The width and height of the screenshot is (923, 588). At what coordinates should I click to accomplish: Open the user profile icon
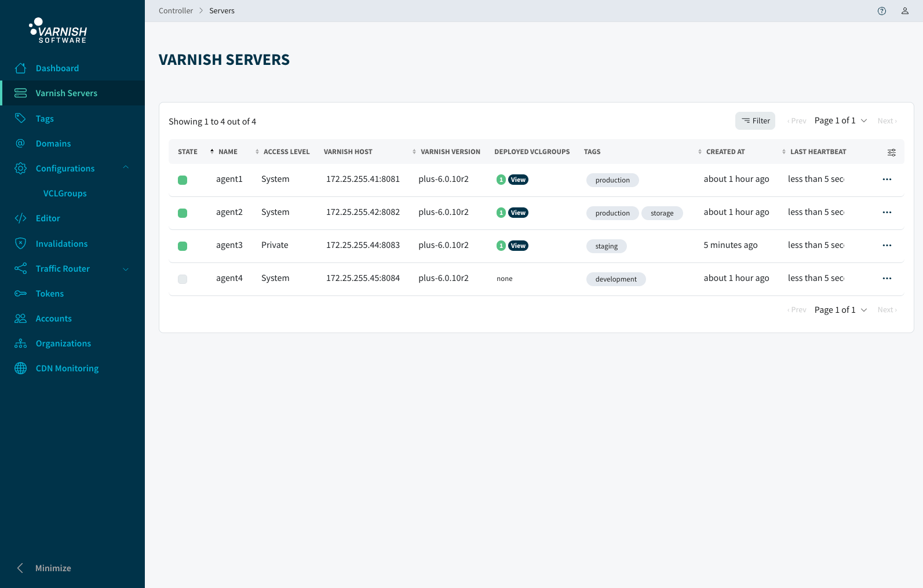(905, 11)
